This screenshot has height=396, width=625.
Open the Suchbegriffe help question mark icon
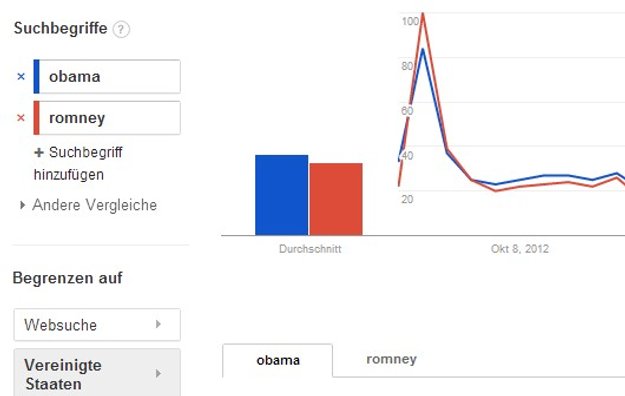121,29
